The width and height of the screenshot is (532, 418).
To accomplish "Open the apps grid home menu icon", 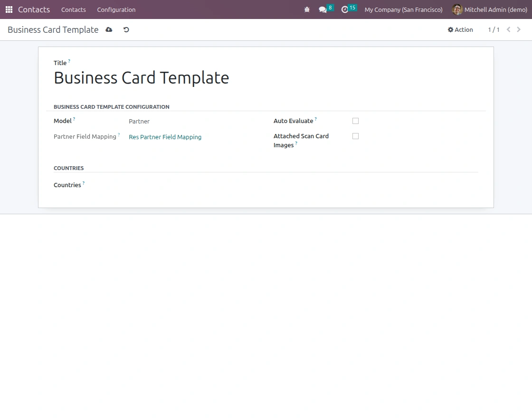I will tap(9, 9).
